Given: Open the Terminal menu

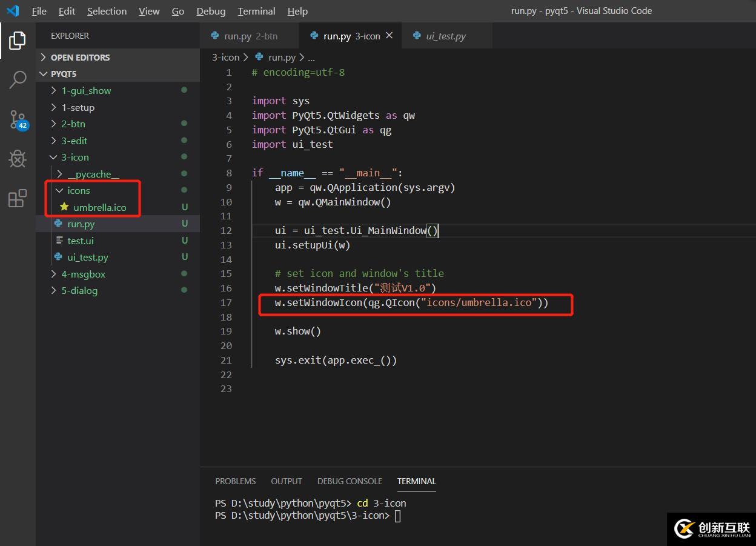Looking at the screenshot, I should tap(257, 11).
